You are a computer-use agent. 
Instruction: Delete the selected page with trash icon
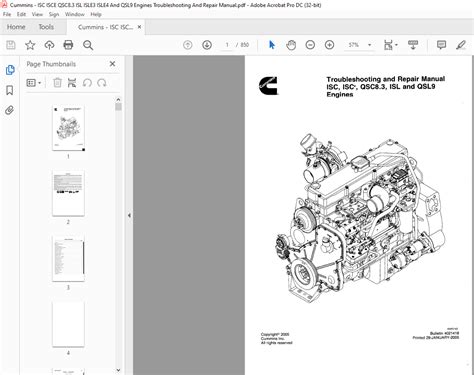(x=57, y=83)
